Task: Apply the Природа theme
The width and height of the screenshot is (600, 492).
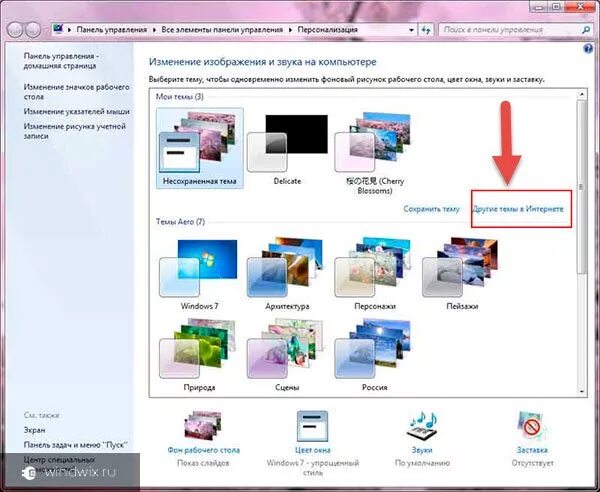Action: pyautogui.click(x=199, y=355)
